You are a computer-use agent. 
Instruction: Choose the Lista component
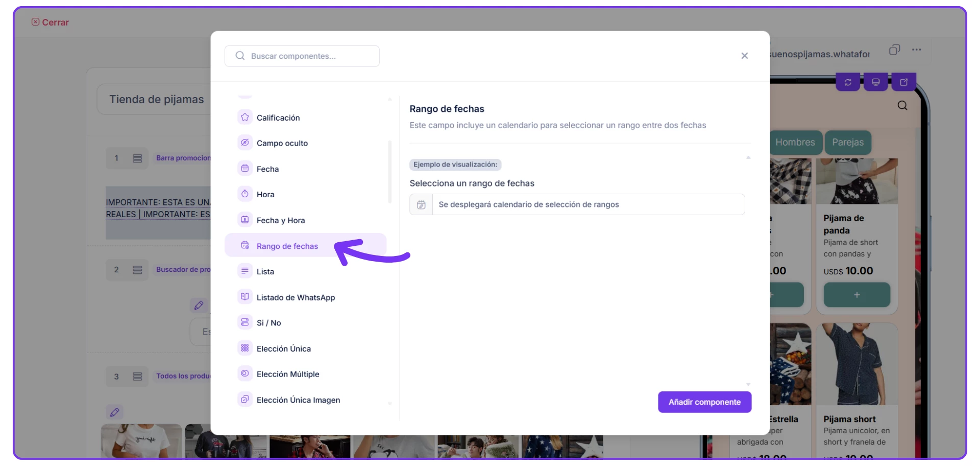pos(265,272)
